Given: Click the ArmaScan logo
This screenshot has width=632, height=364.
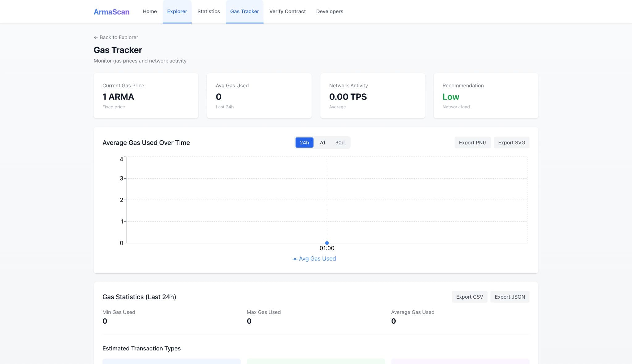Looking at the screenshot, I should pyautogui.click(x=111, y=12).
